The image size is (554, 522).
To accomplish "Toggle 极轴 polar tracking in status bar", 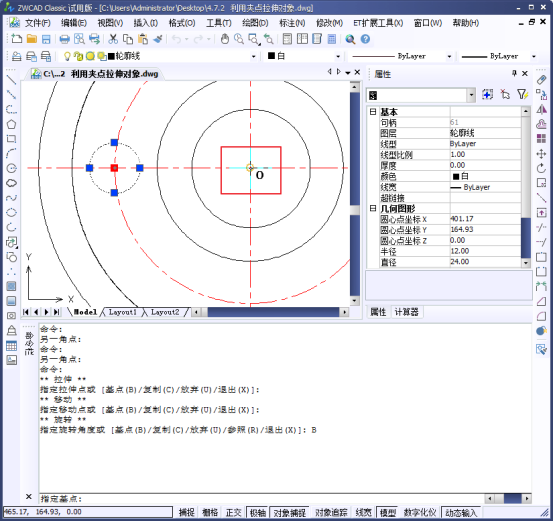I will pyautogui.click(x=258, y=512).
